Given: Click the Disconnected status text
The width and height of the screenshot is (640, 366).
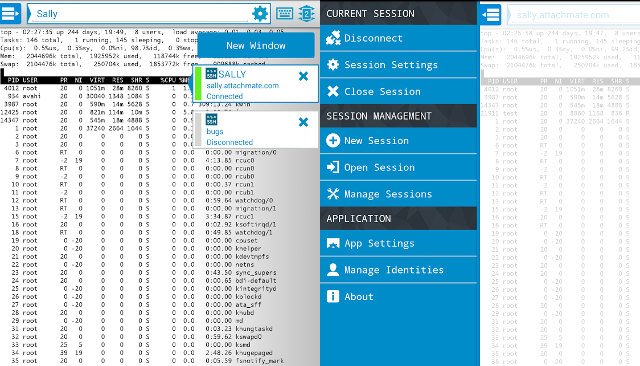Looking at the screenshot, I should 229,142.
